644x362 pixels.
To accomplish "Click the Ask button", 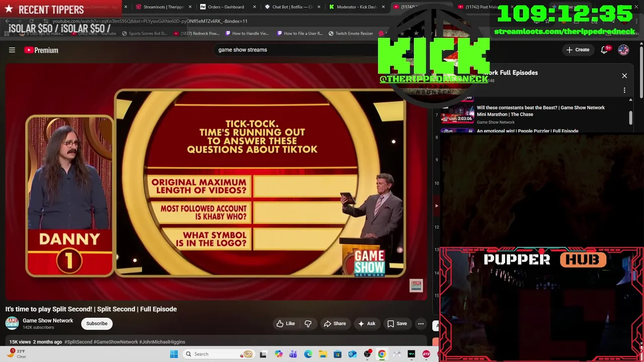I will pos(366,324).
